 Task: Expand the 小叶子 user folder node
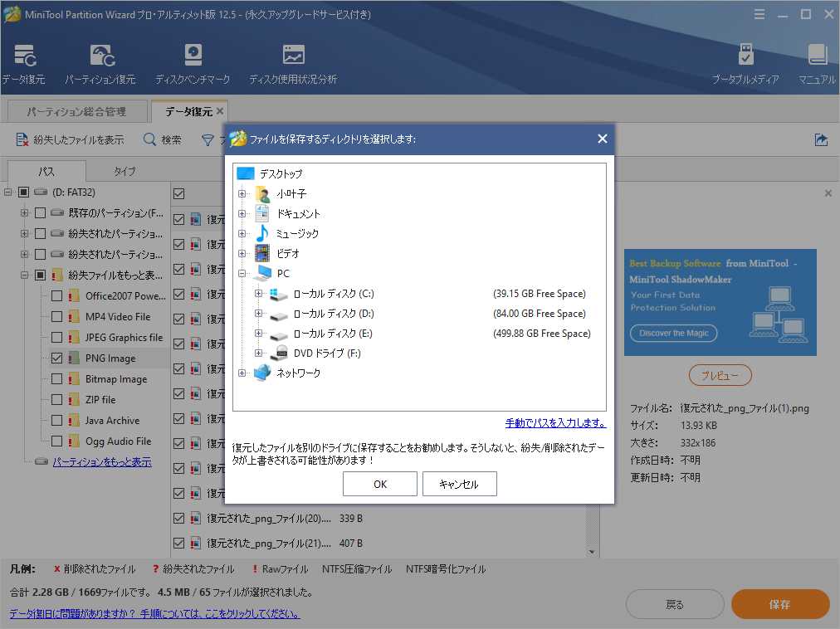242,194
